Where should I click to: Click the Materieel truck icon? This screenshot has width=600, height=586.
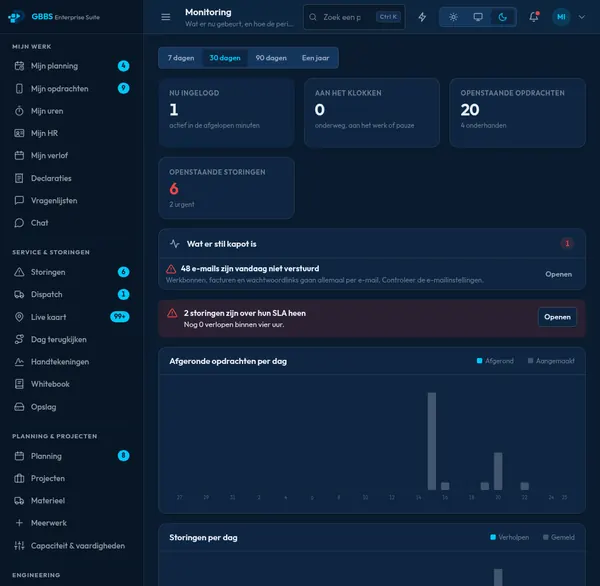pyautogui.click(x=19, y=501)
